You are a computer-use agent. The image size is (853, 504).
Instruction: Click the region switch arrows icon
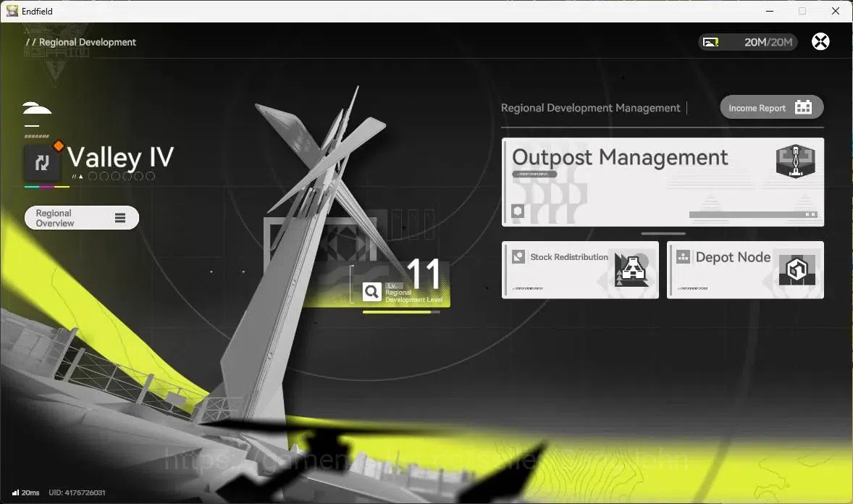pos(42,163)
